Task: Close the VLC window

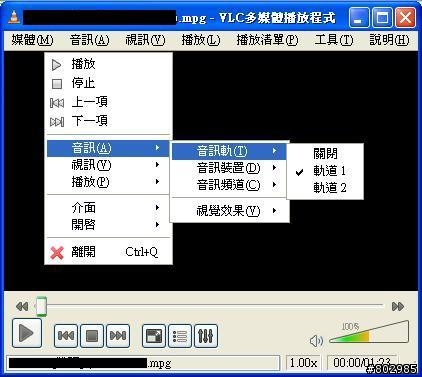Action: [405, 17]
